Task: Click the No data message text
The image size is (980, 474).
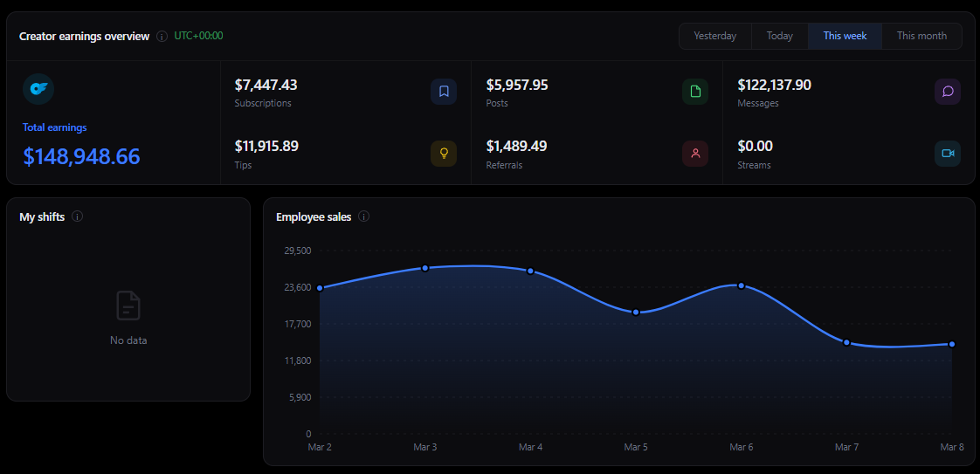Action: coord(128,340)
